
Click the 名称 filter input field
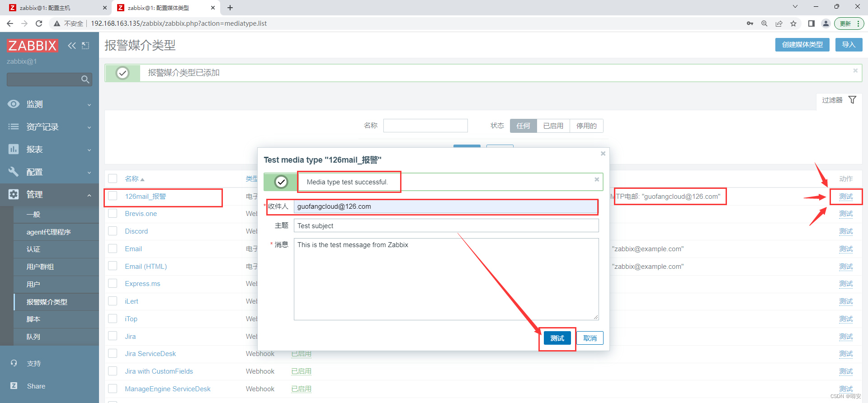tap(425, 126)
